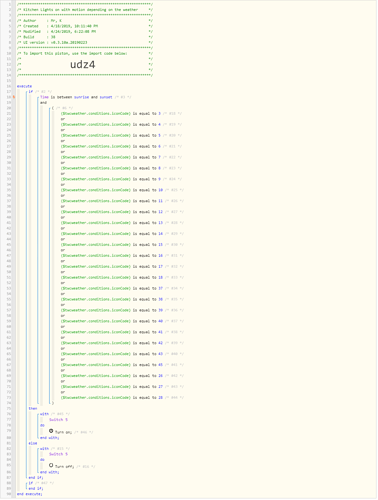
Task: Click the else keyword
Action: pyautogui.click(x=33, y=443)
